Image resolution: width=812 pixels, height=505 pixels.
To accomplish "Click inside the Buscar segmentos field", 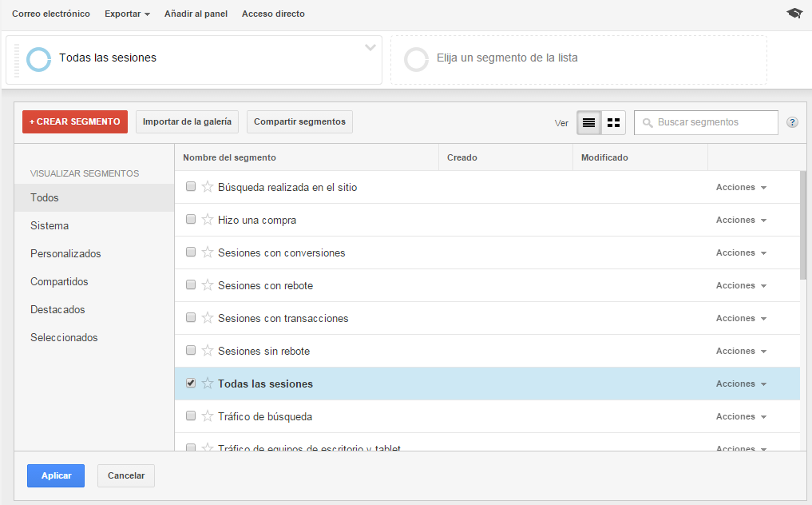I will [711, 122].
